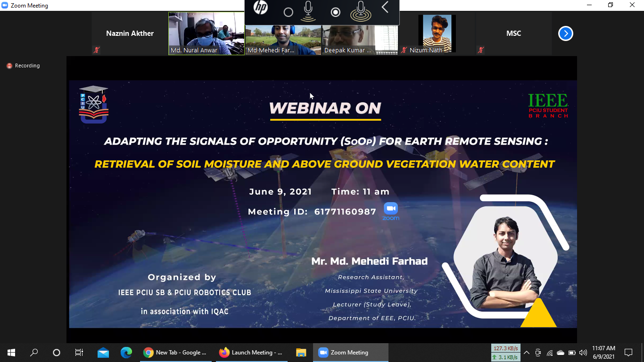Screen dimensions: 644x362
Task: Click the 'in association with IQAC' text
Action: click(x=185, y=312)
